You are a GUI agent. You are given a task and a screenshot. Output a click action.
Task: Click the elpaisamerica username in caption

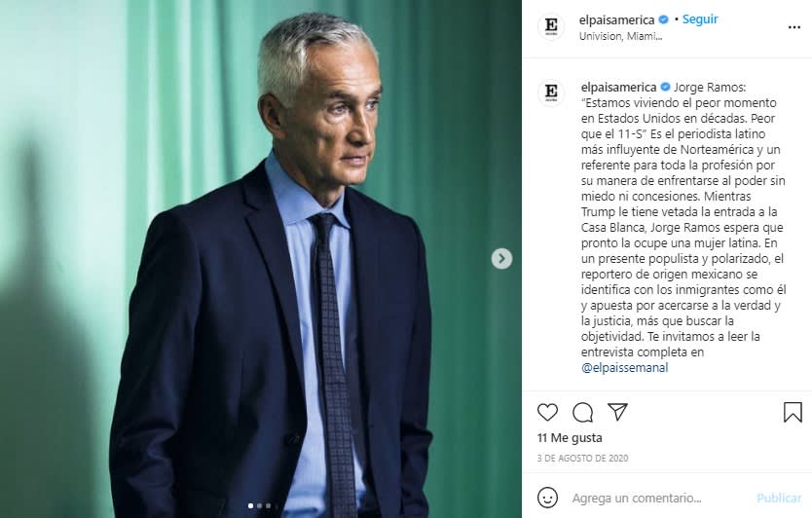(x=619, y=87)
